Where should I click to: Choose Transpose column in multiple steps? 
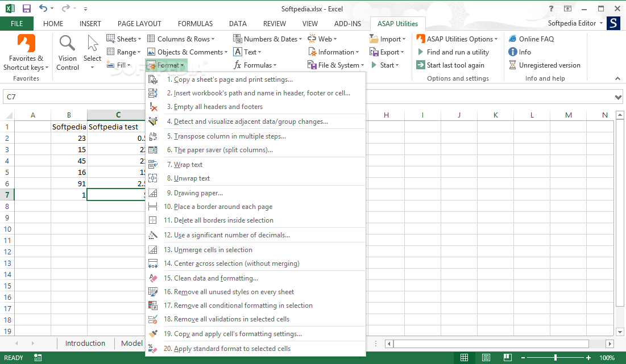point(255,136)
